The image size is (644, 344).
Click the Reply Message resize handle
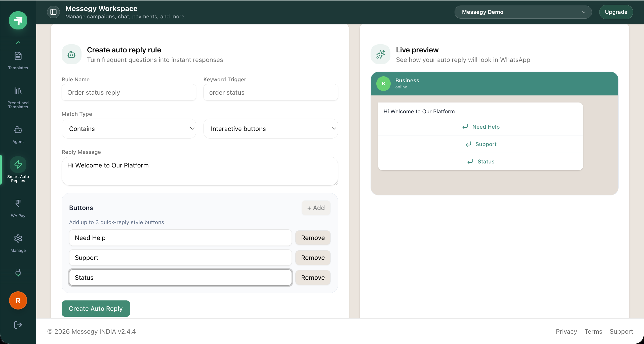[x=335, y=183]
